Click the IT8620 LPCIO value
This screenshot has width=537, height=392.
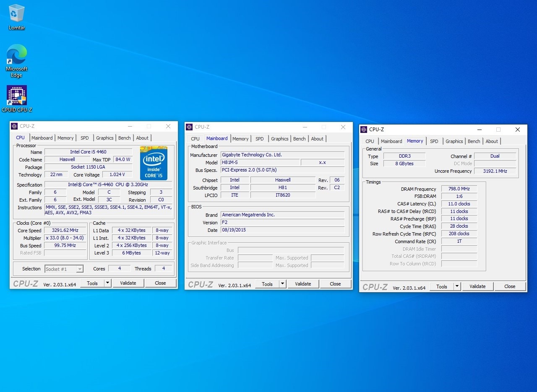point(283,195)
